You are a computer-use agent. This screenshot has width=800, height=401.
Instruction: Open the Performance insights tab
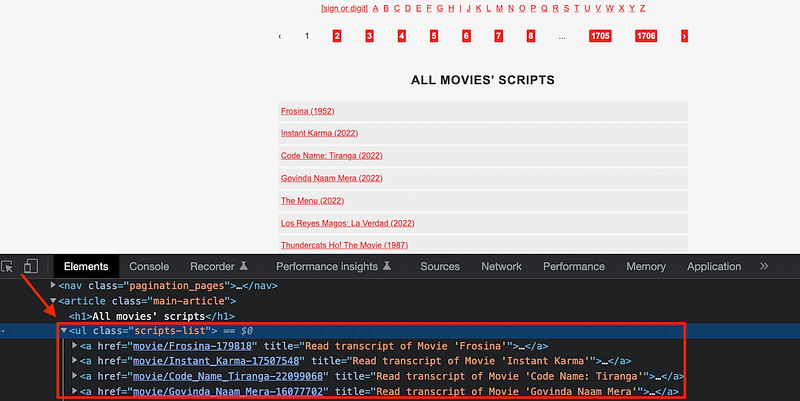[x=334, y=266]
